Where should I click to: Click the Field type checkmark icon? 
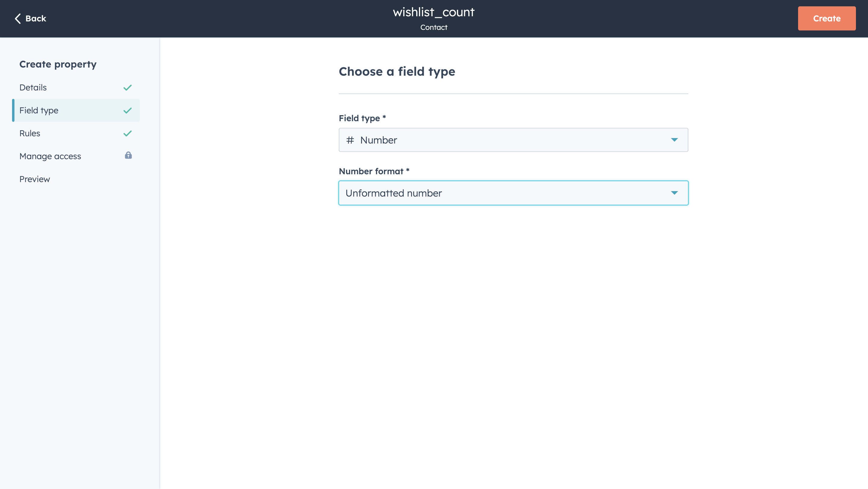pos(127,111)
